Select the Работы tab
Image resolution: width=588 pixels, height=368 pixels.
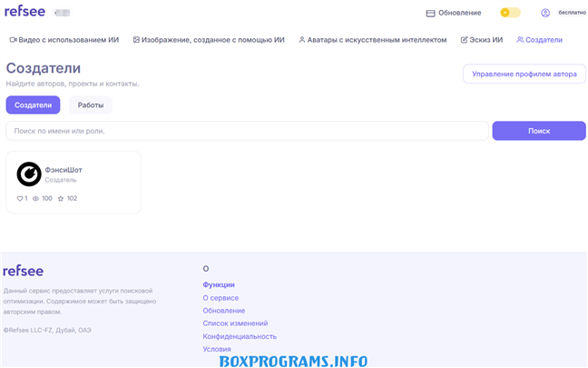point(91,105)
